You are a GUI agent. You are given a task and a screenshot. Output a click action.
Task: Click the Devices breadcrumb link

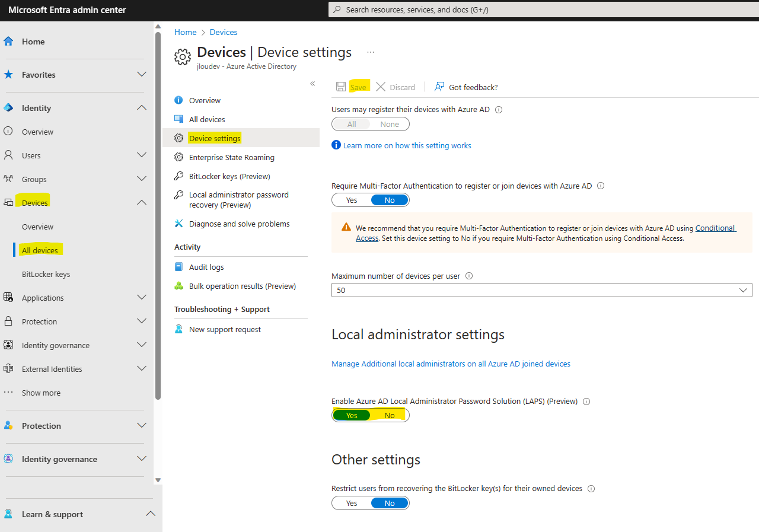tap(224, 32)
